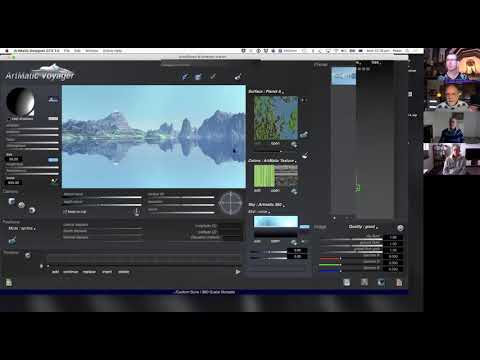Click the delete button in the timeline
The image size is (480, 360).
124,272
